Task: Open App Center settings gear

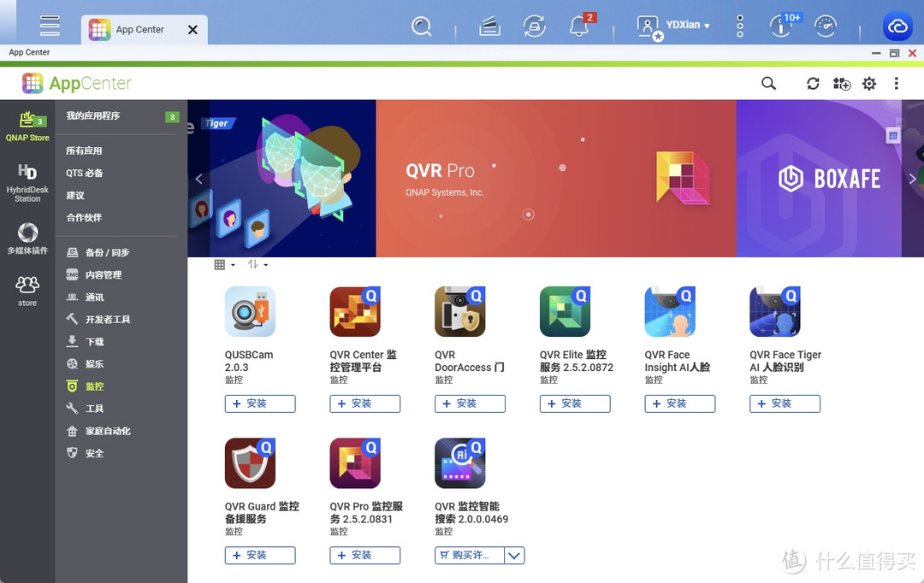Action: pyautogui.click(x=868, y=83)
